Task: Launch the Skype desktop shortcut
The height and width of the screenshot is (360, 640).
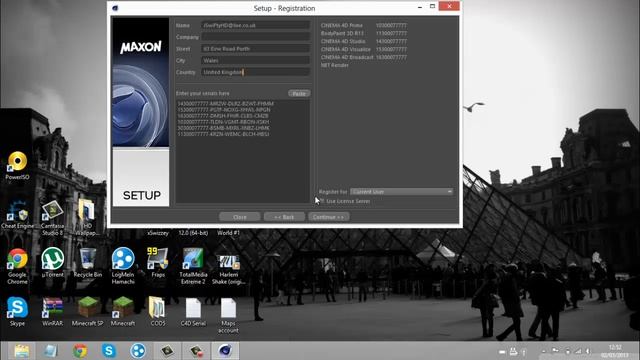Action: pyautogui.click(x=17, y=311)
